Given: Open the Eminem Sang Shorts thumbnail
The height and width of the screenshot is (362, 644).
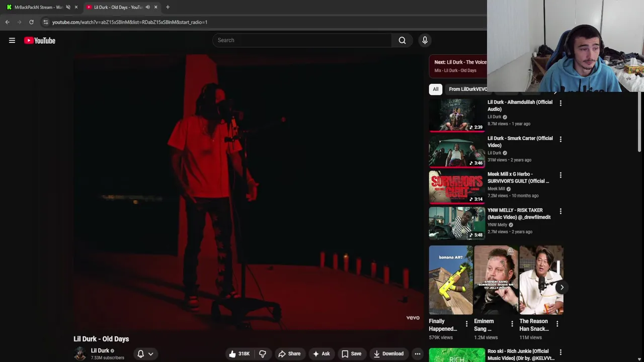Looking at the screenshot, I should tap(496, 280).
